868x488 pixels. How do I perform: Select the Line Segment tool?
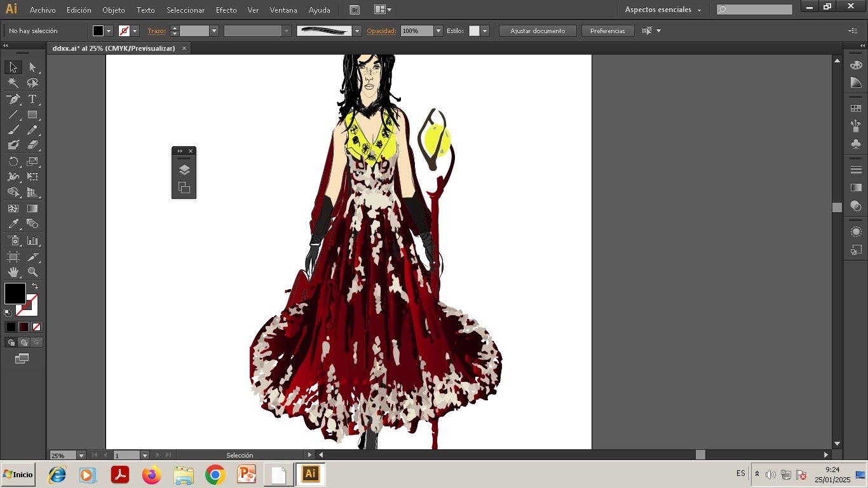13,115
